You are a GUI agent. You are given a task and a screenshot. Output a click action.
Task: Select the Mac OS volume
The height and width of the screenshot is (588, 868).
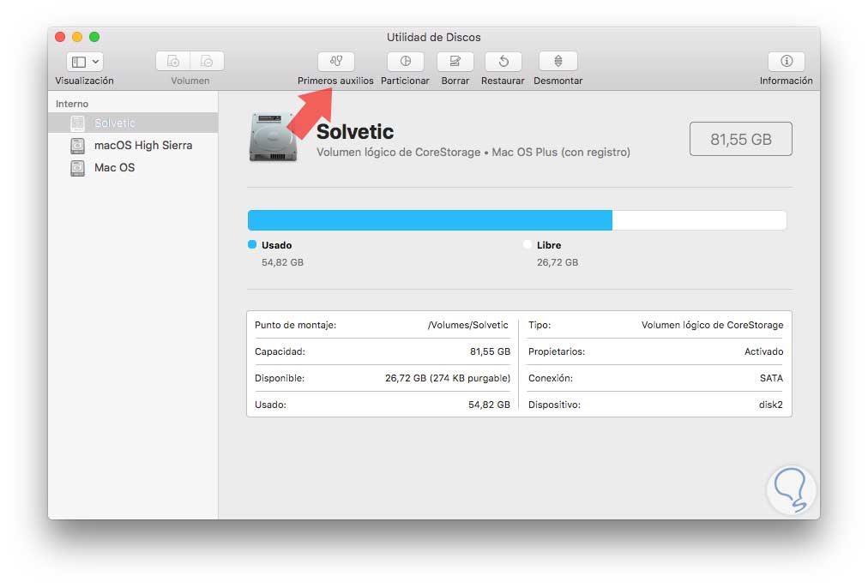tap(133, 168)
